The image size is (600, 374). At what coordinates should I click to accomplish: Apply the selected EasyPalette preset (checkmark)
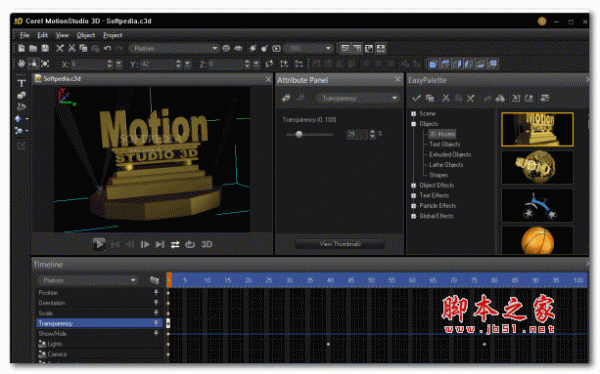point(416,98)
